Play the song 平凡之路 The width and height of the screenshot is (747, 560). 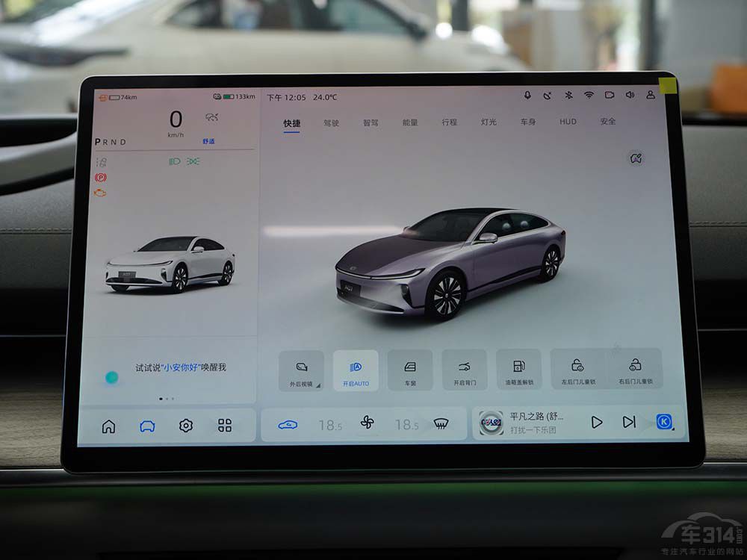tap(596, 423)
